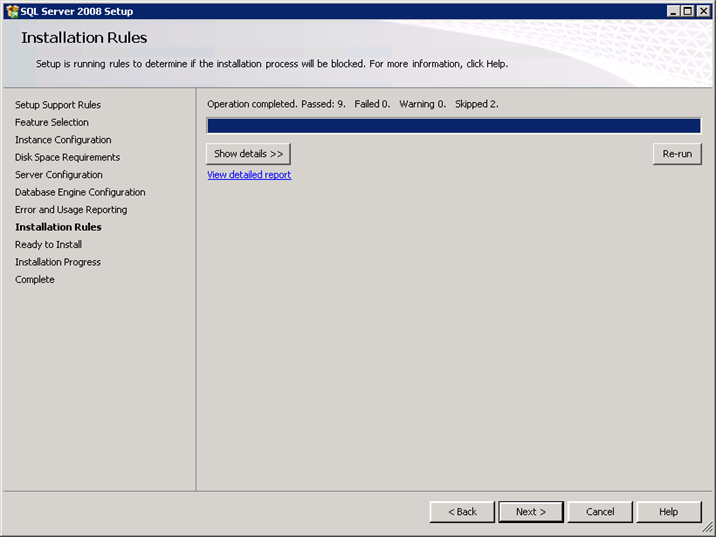Select Disk Space Requirements step
Image resolution: width=716 pixels, height=537 pixels.
pos(67,157)
